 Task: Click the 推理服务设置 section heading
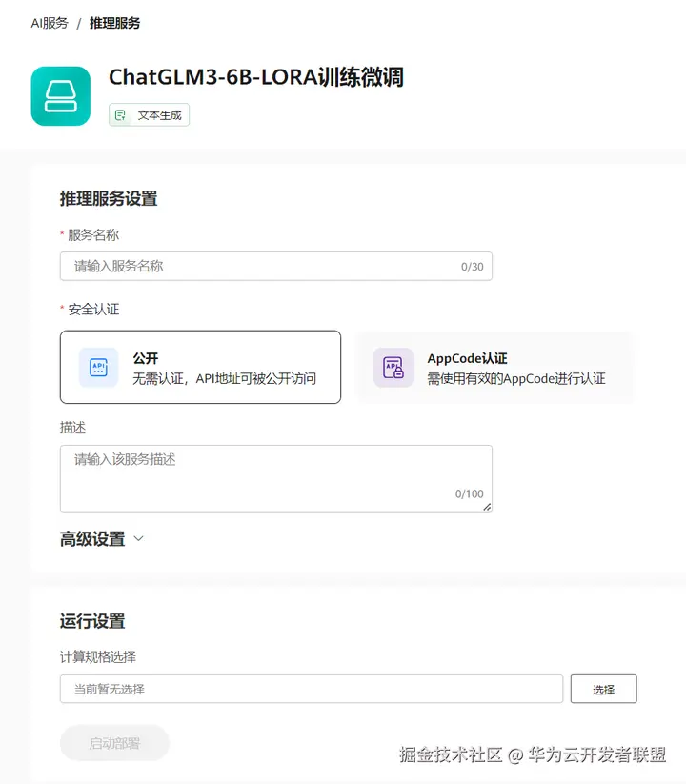click(109, 198)
